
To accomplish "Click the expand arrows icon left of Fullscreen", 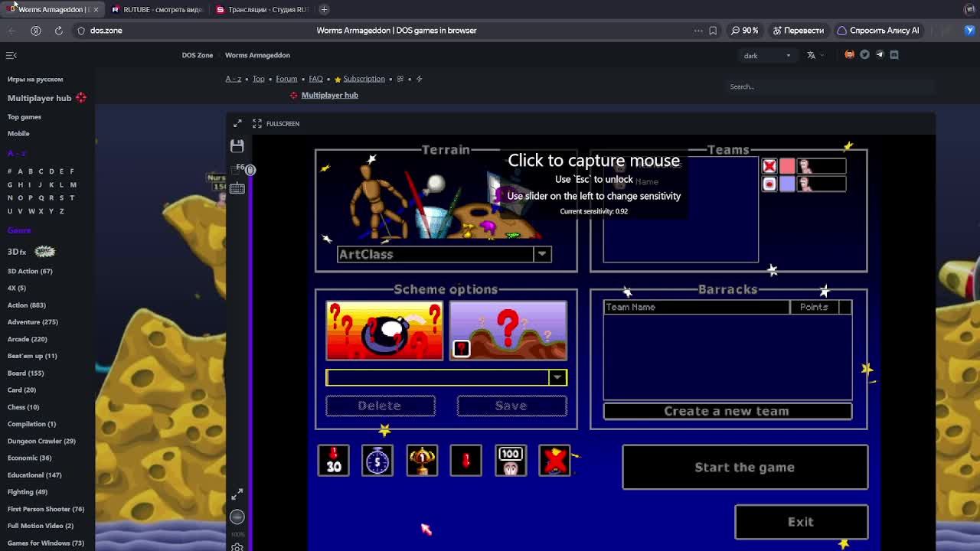I will pos(237,123).
